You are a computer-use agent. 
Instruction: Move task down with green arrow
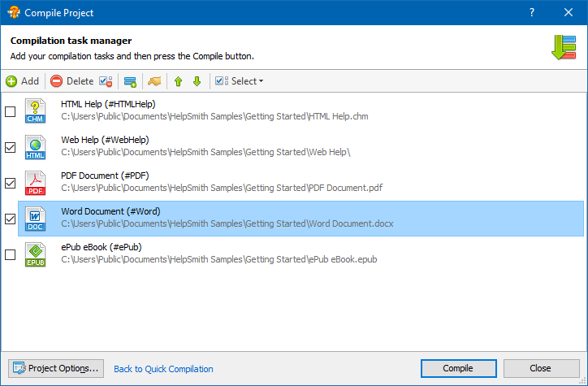197,81
